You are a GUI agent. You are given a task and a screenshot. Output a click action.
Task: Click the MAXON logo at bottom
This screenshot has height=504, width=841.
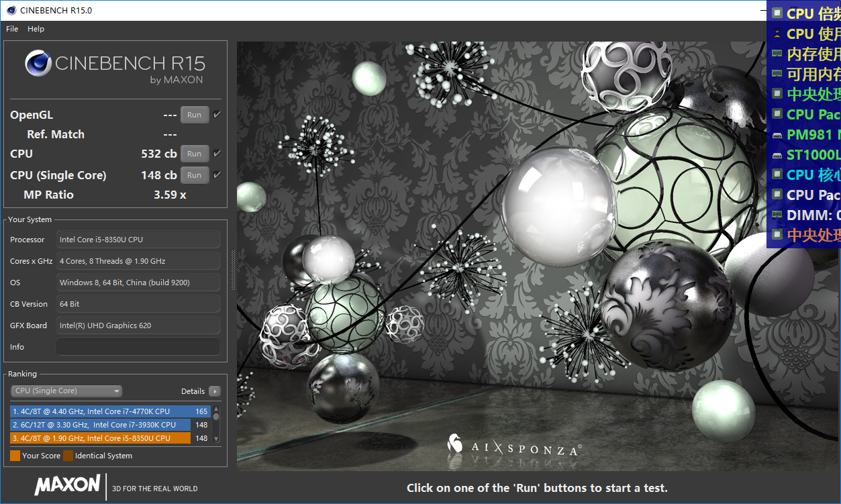67,486
